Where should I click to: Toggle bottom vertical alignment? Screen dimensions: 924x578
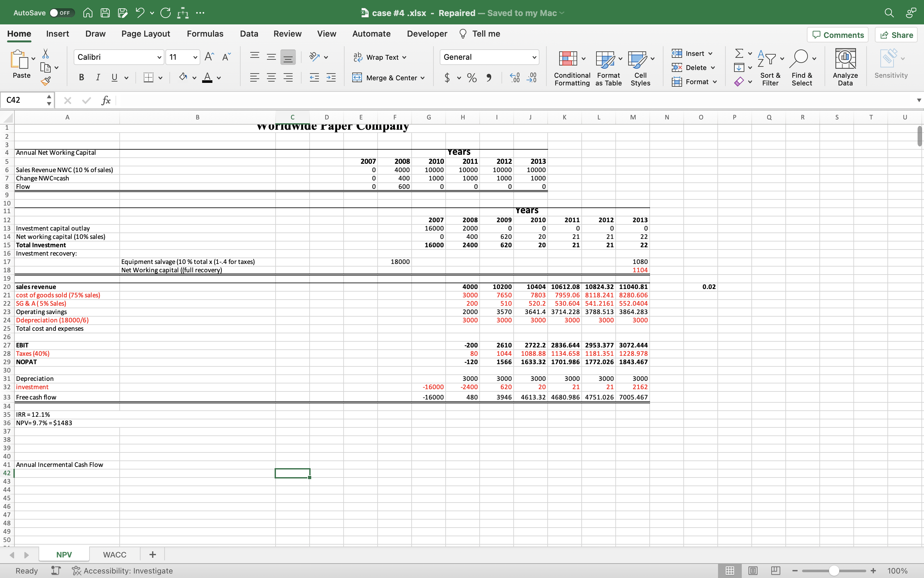[288, 57]
